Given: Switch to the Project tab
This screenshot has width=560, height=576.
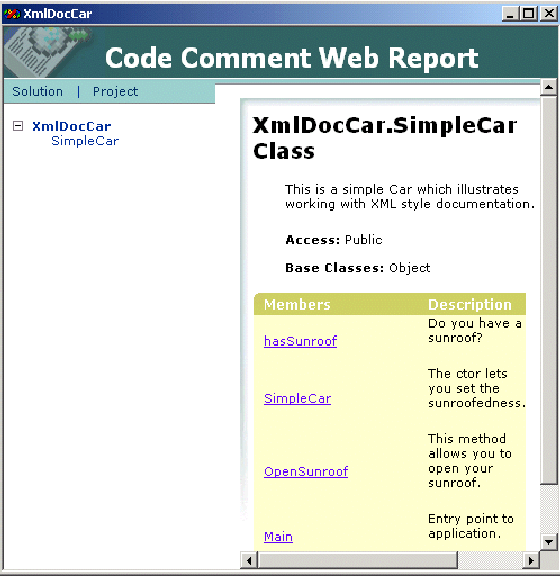Looking at the screenshot, I should point(115,91).
